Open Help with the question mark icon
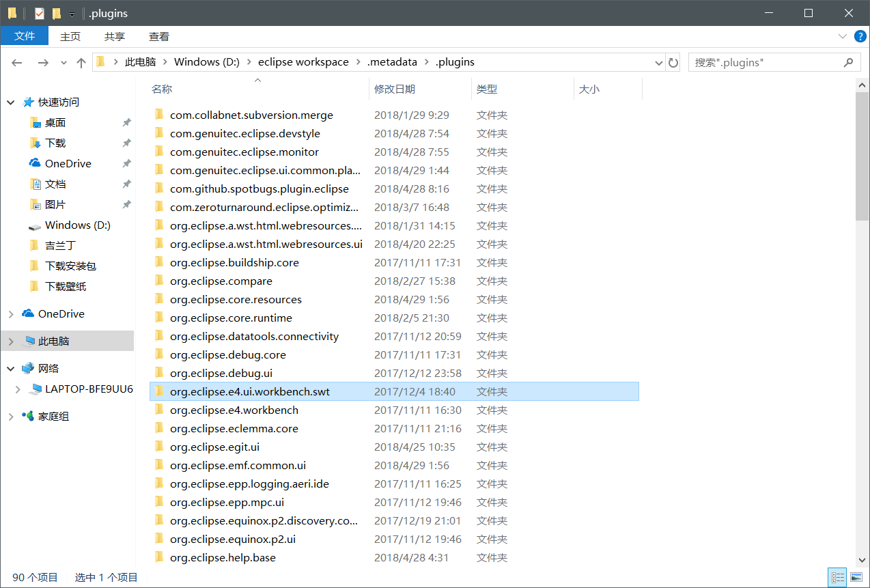Screen dimensions: 870x588 tap(860, 36)
